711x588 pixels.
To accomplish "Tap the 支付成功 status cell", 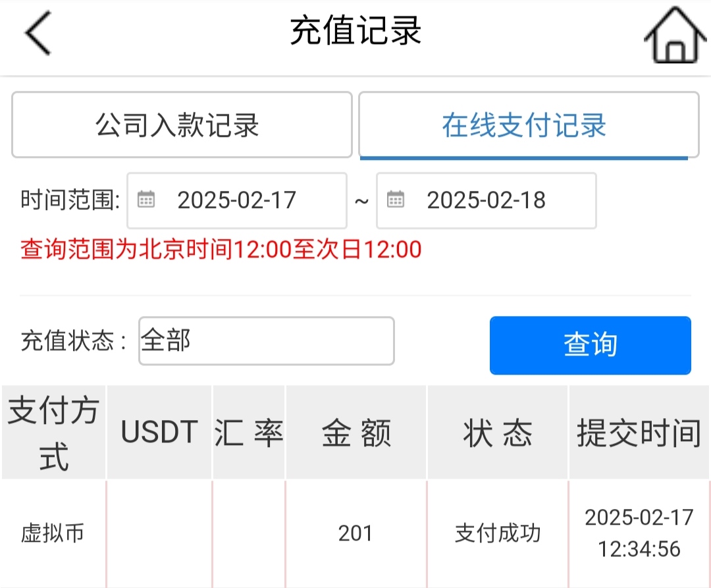I will click(498, 533).
